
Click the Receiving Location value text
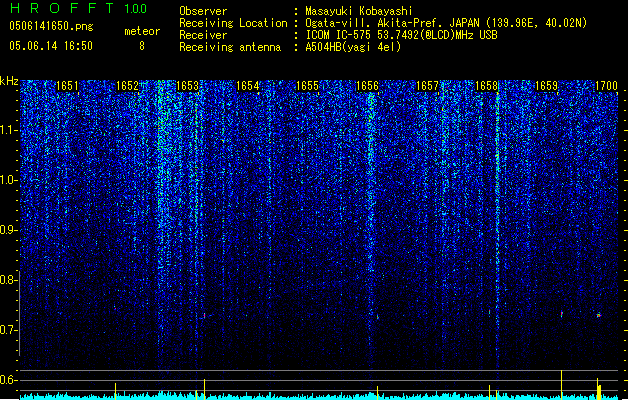click(x=446, y=23)
